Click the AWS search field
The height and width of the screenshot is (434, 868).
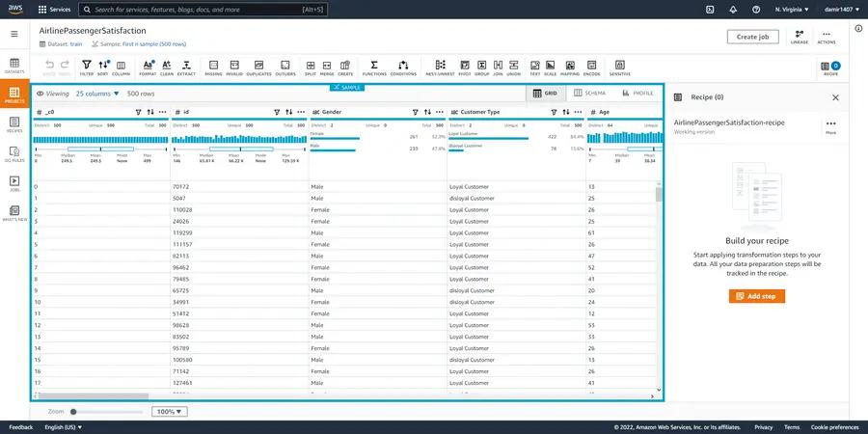click(x=203, y=10)
